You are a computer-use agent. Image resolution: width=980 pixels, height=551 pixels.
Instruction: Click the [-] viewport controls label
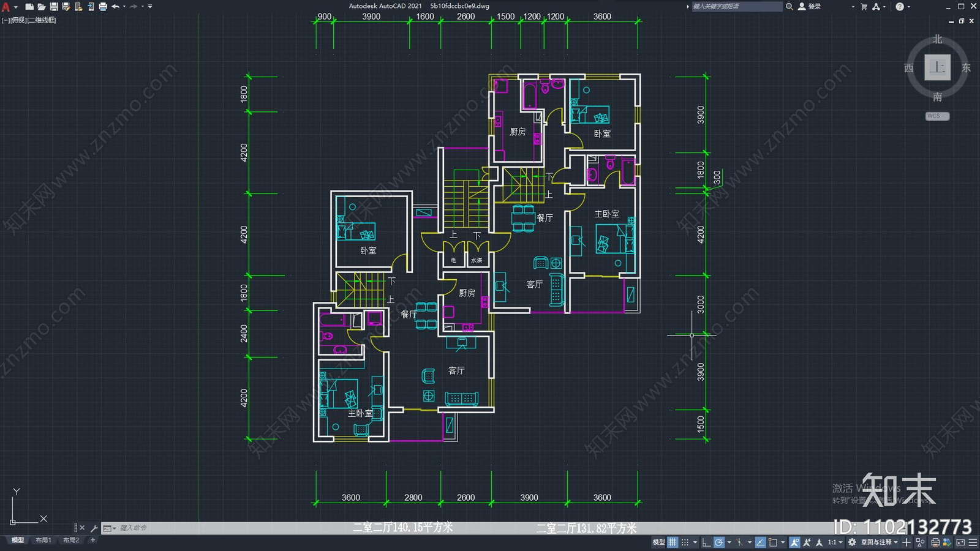(x=6, y=20)
